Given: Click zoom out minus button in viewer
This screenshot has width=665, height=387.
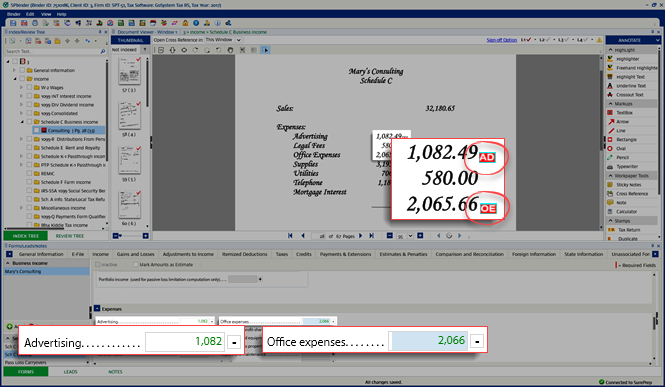Looking at the screenshot, I should click(390, 236).
